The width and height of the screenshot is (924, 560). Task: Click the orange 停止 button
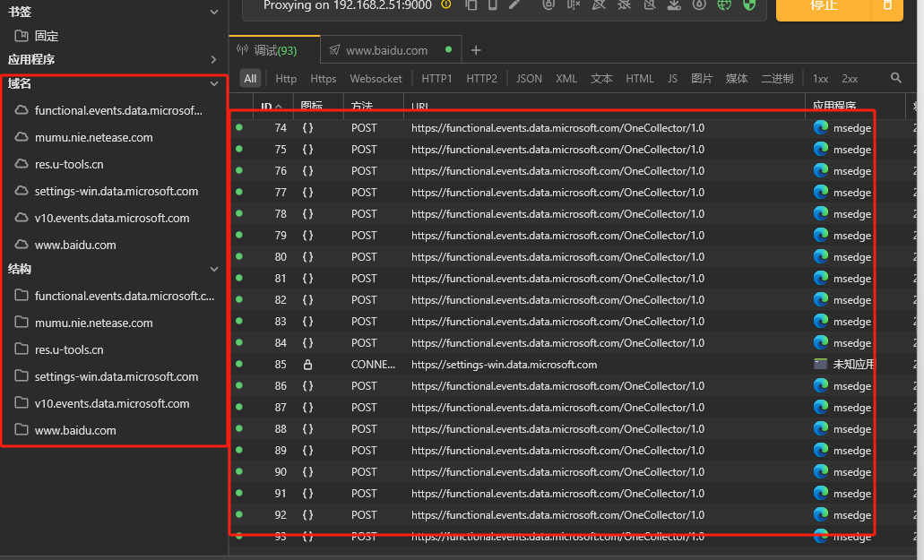pos(824,6)
